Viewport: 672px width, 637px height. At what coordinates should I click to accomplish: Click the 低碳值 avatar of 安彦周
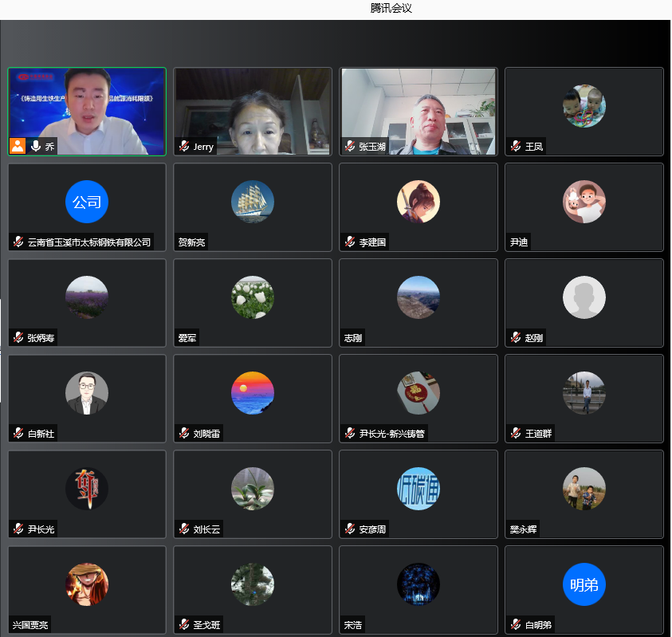click(419, 489)
